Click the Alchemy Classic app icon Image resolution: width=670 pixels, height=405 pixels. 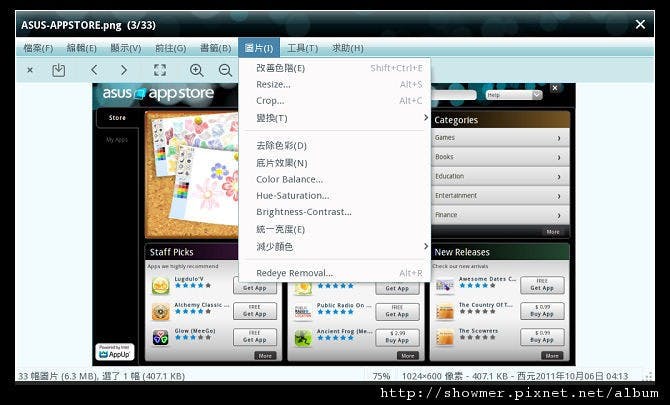[x=161, y=312]
